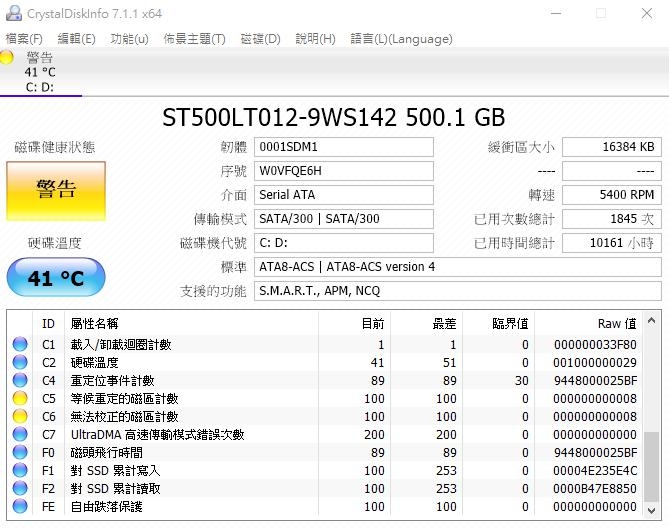Click the yellow disk status circle in disk selector
This screenshot has height=529, width=669.
point(6,57)
